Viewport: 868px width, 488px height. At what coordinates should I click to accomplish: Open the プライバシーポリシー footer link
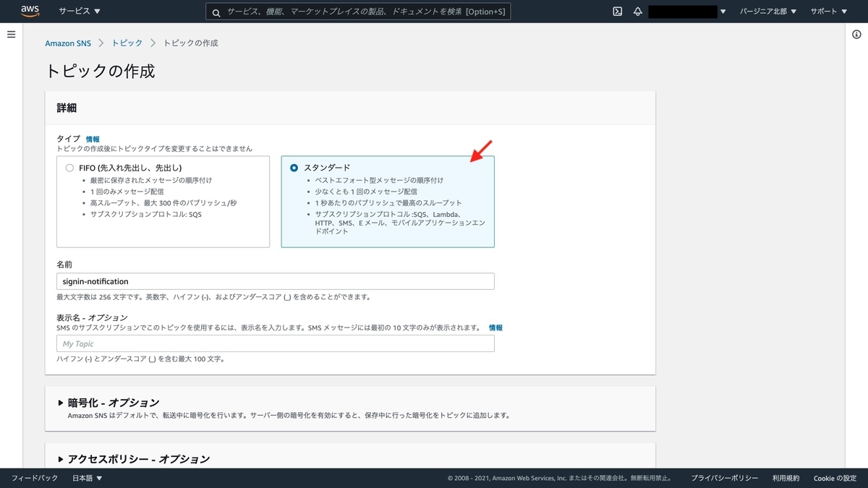(724, 478)
